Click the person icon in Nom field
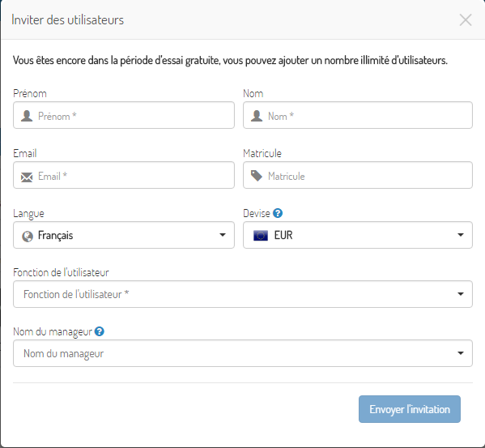 tap(257, 116)
